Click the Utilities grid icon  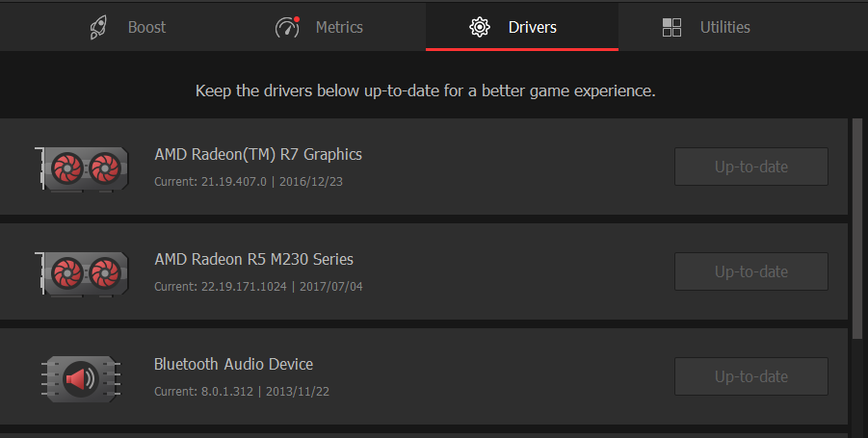click(672, 27)
